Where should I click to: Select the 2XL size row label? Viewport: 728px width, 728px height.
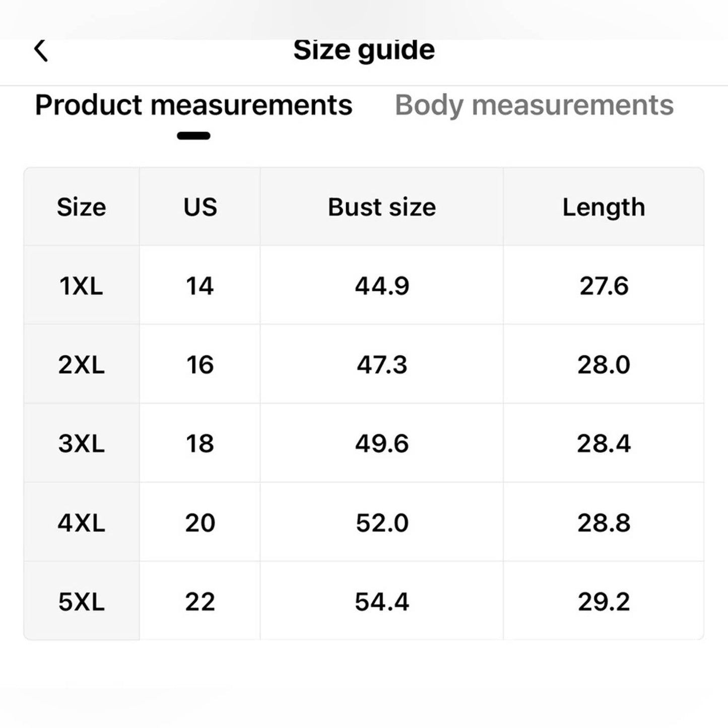pyautogui.click(x=82, y=364)
